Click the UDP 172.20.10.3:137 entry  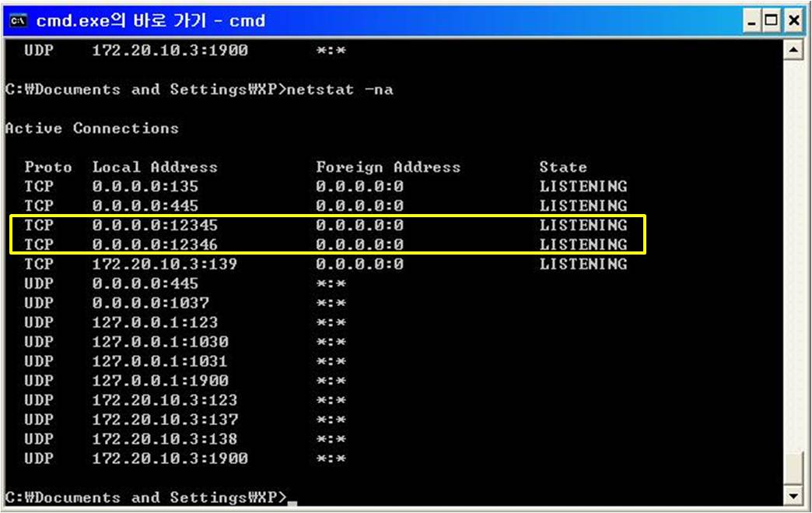point(164,420)
